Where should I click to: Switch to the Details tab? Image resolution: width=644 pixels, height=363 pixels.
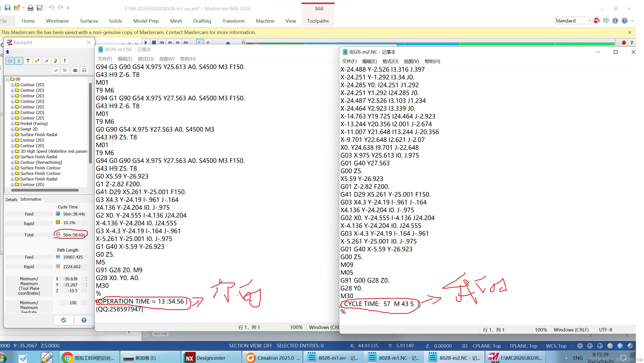coord(11,199)
